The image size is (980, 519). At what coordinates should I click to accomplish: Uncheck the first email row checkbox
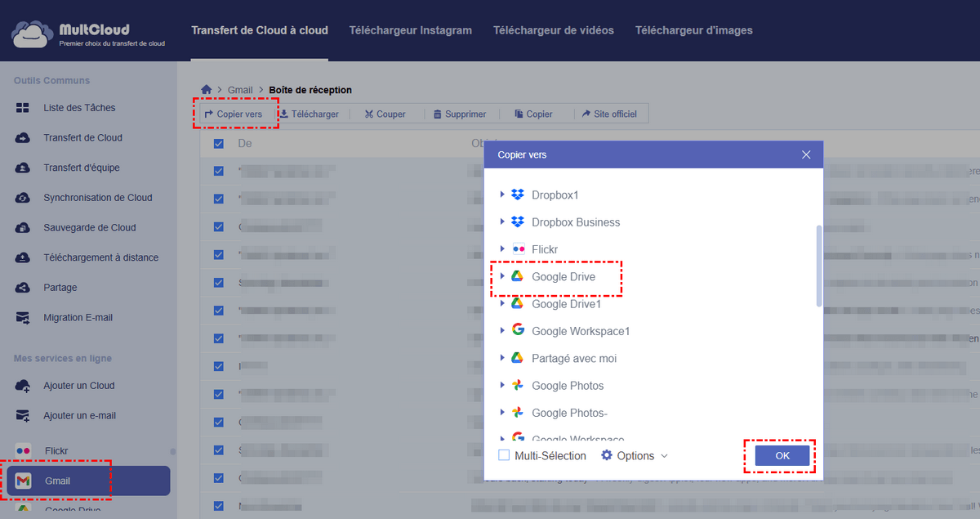218,172
